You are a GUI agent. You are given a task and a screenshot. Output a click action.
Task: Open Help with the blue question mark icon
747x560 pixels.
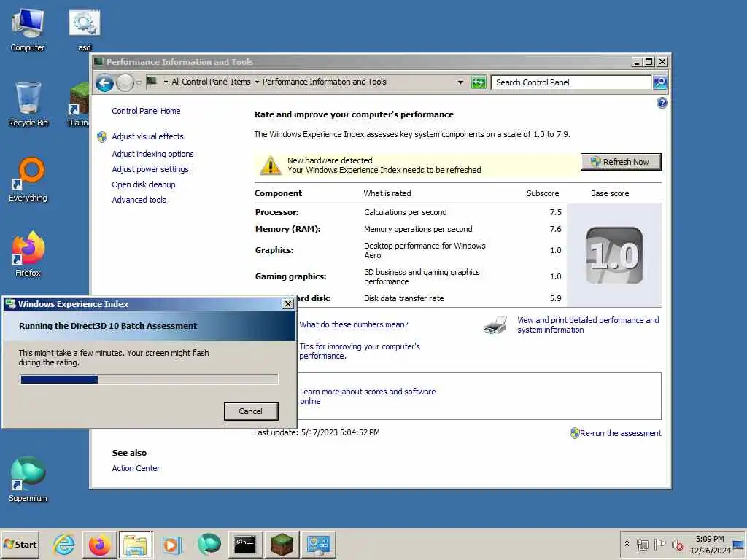(662, 103)
